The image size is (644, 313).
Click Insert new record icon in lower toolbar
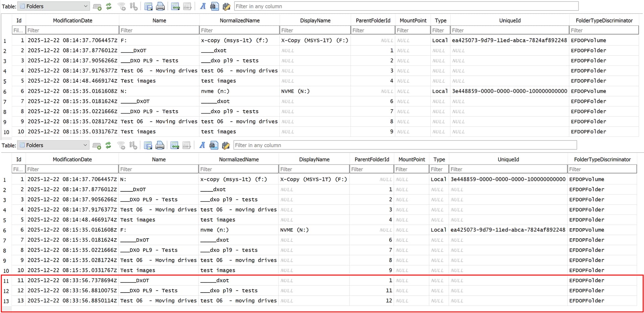pos(174,145)
